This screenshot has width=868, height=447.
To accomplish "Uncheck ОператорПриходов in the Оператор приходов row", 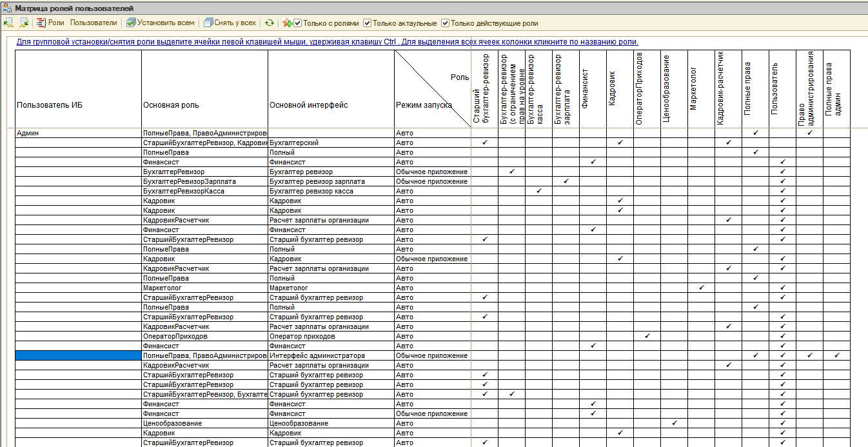I will [647, 336].
